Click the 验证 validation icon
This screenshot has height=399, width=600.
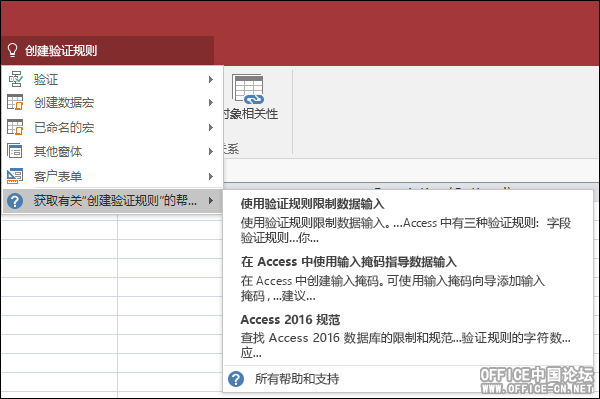[15, 79]
